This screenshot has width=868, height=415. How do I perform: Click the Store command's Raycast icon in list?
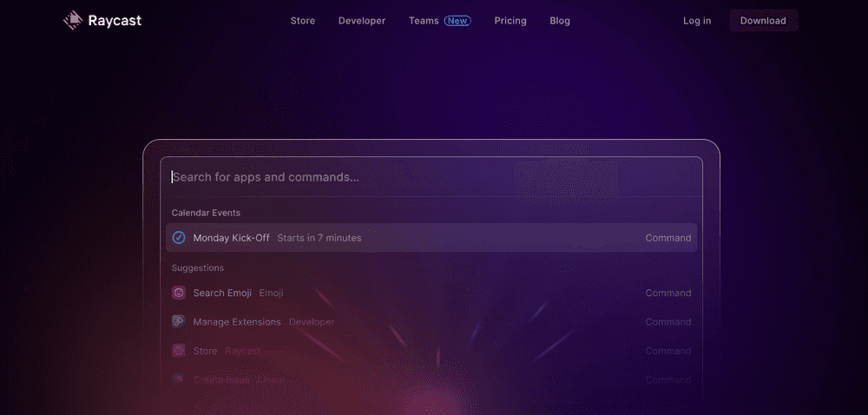tap(179, 351)
